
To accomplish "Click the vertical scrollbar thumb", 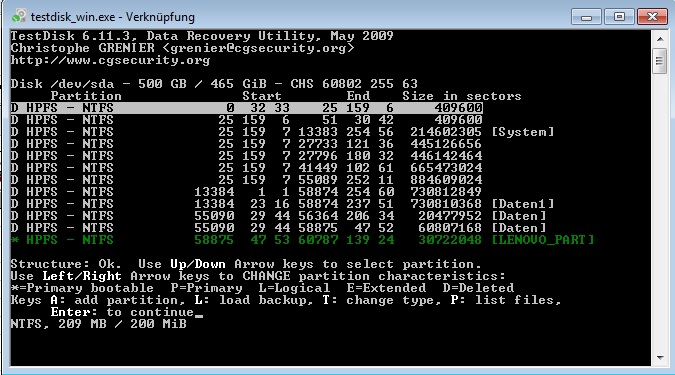I will tap(660, 61).
